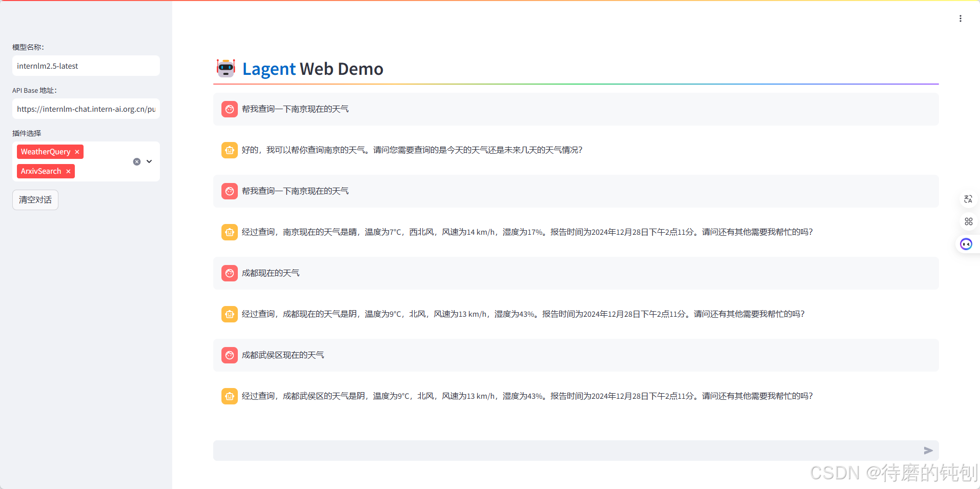Viewport: 980px width, 489px height.
Task: Focus the model name input field
Action: [x=86, y=66]
